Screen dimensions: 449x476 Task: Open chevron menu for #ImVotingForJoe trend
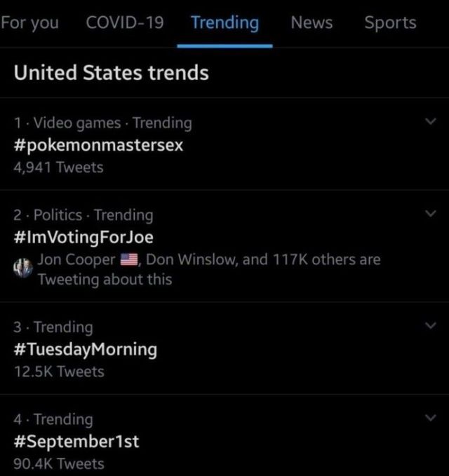[x=431, y=213]
